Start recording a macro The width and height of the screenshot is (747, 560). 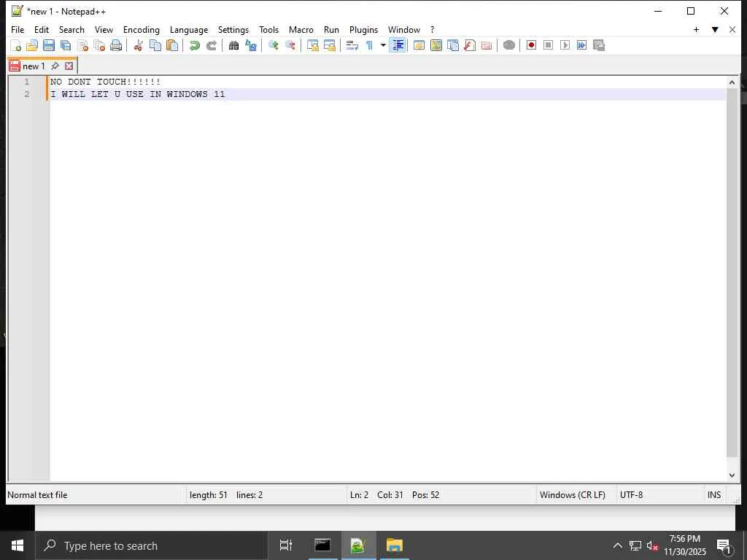(x=531, y=45)
